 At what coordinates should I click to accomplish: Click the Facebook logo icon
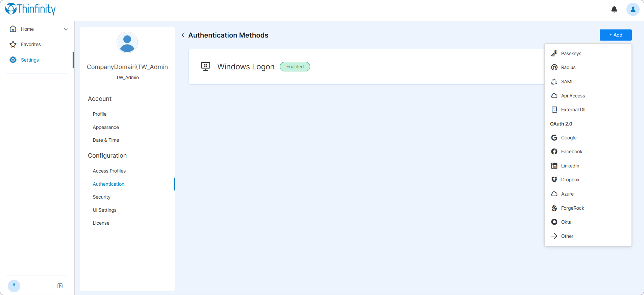tap(554, 152)
